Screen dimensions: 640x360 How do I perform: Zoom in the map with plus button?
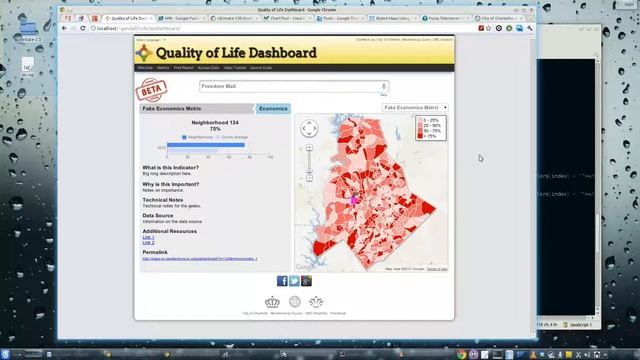pyautogui.click(x=309, y=147)
